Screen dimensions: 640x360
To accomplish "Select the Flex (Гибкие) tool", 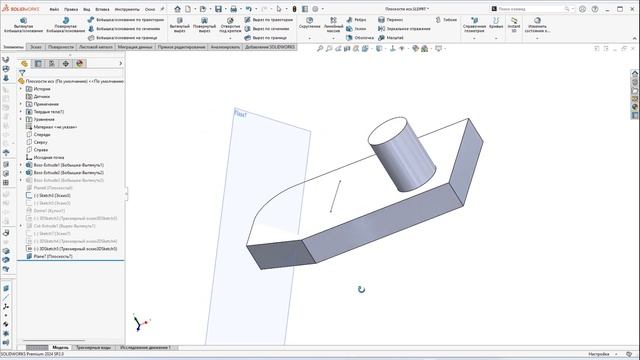I will pos(446,20).
